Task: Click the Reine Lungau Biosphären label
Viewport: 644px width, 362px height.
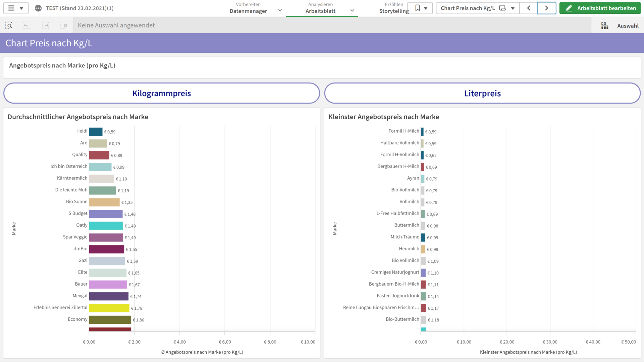Action: [381, 307]
